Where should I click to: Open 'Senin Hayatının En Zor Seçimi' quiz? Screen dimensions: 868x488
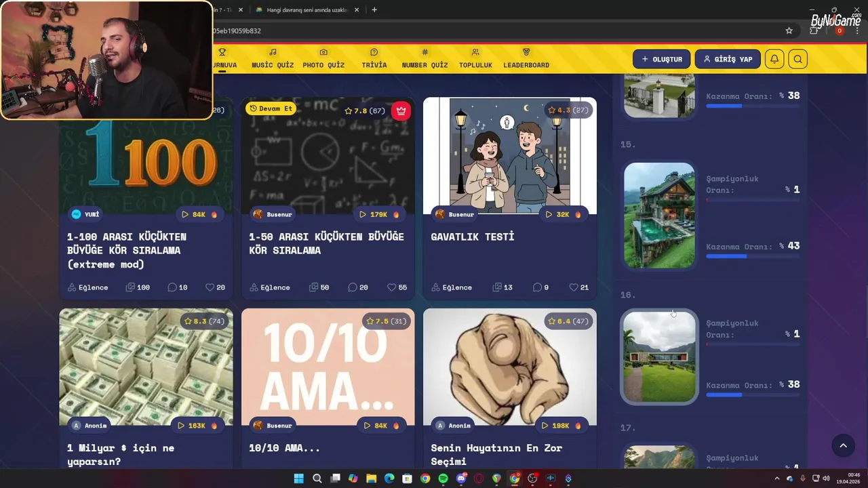coord(496,455)
